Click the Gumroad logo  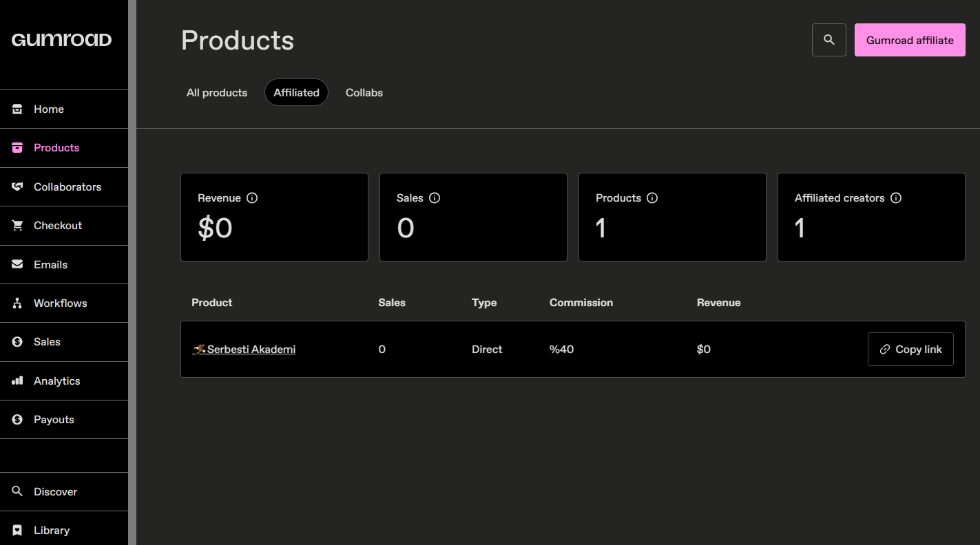click(x=61, y=40)
